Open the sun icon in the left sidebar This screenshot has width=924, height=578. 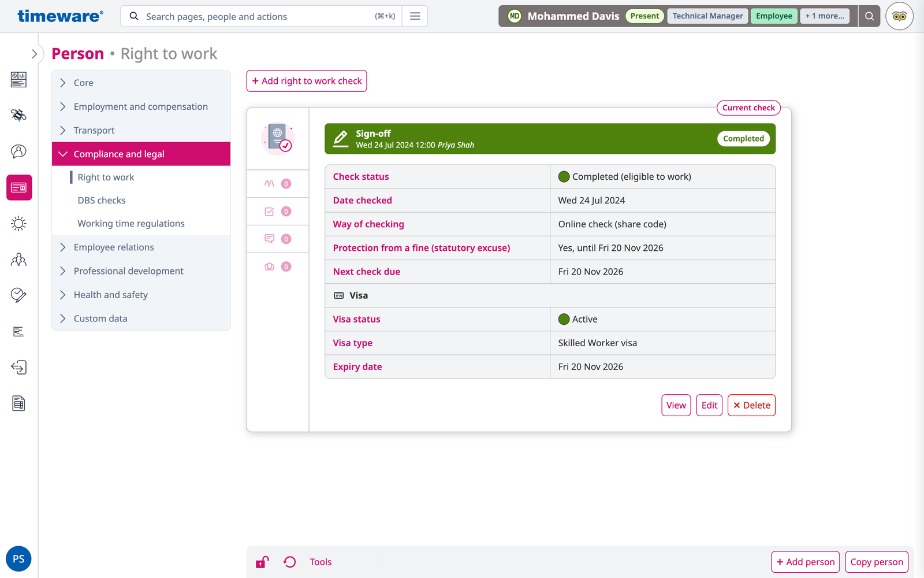point(18,224)
